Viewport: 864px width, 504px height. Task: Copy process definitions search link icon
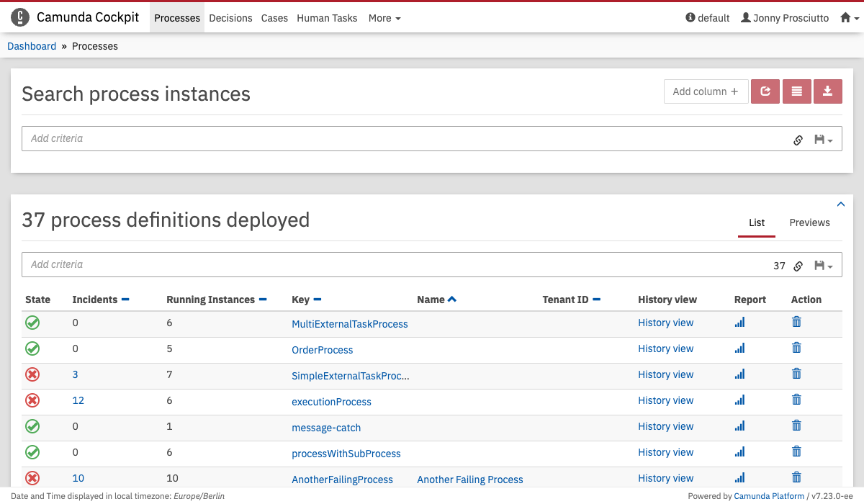click(798, 266)
